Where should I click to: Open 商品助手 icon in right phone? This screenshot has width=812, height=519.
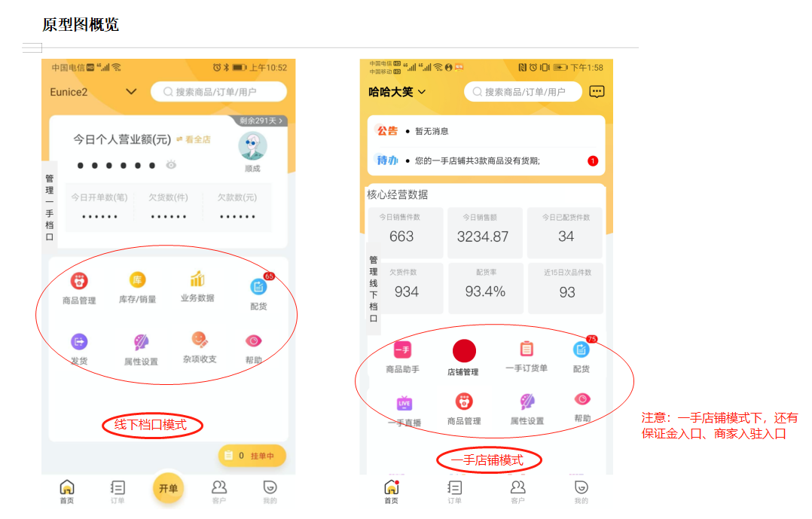click(402, 350)
